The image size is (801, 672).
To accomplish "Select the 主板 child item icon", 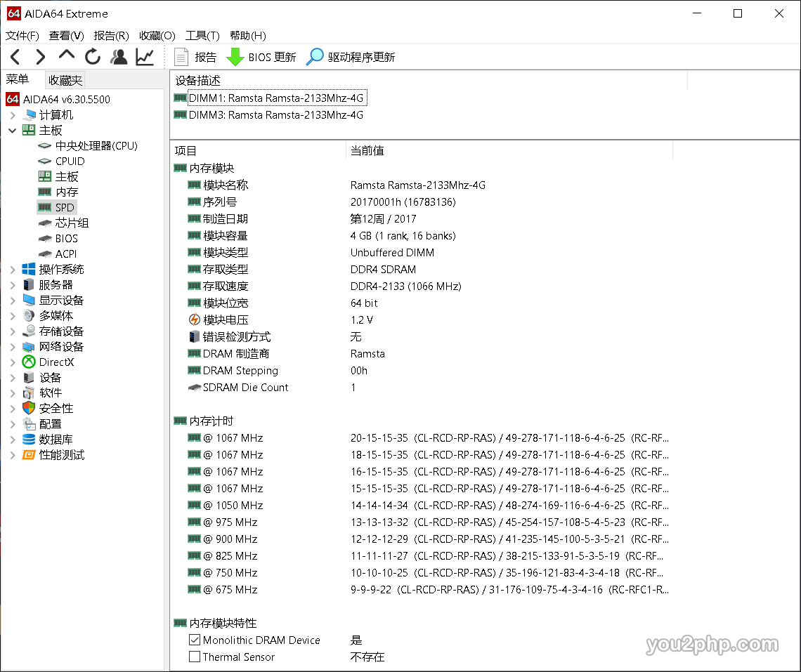I will [x=45, y=177].
